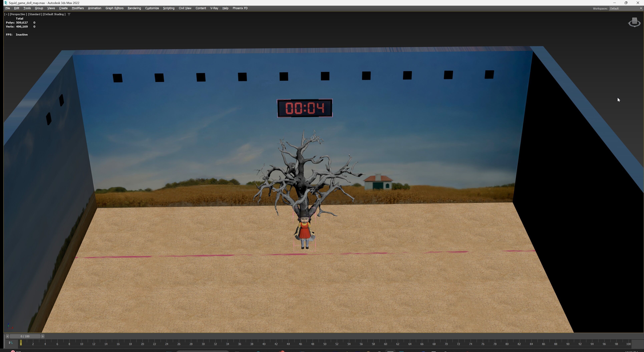Viewport: 644px width, 352px height.
Task: Open the [Standard] viewport quality menu
Action: click(35, 14)
